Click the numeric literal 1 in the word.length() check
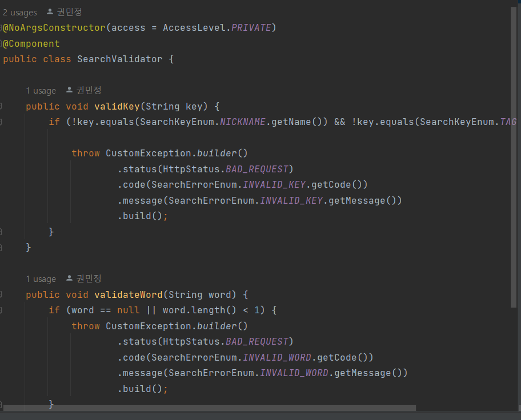 pyautogui.click(x=257, y=310)
